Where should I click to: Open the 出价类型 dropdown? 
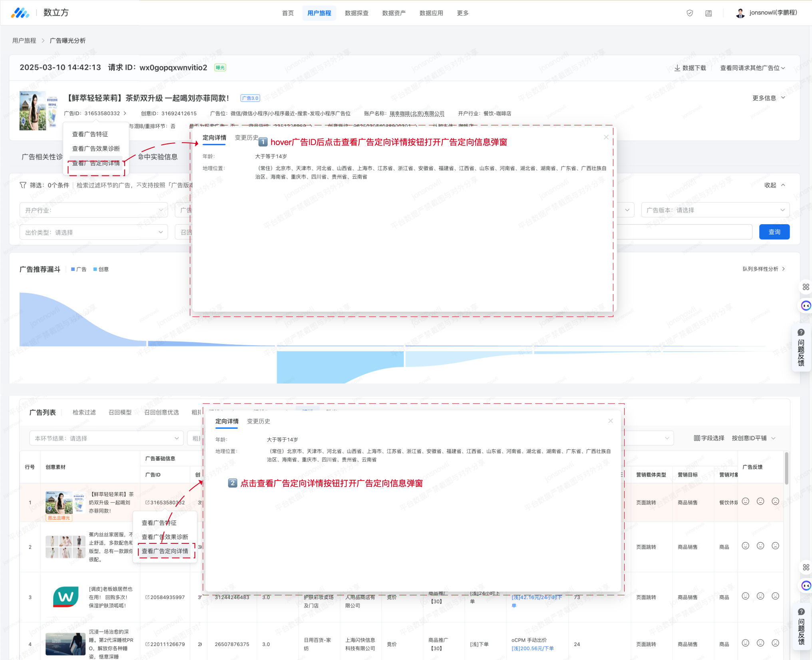pos(94,232)
